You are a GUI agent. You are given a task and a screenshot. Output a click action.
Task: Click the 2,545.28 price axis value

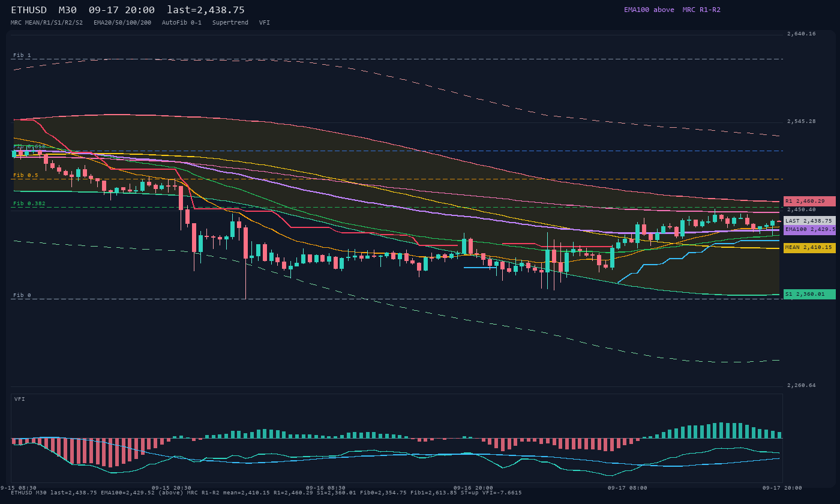point(802,121)
